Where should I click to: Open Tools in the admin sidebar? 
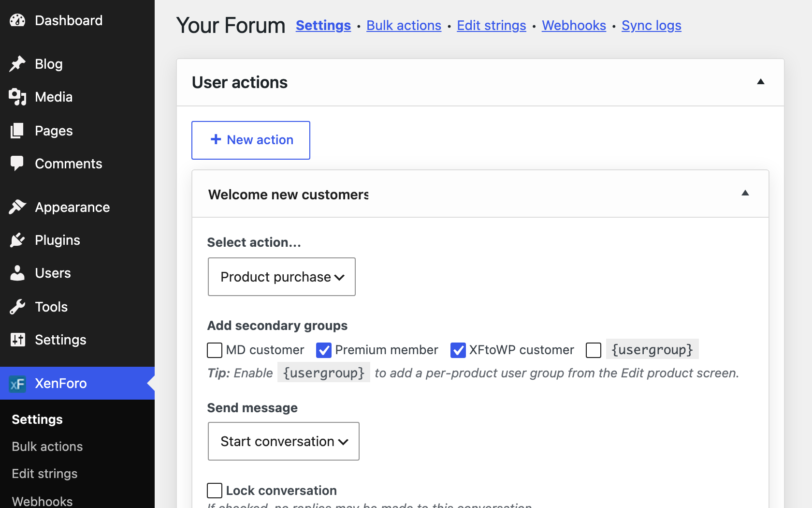click(x=77, y=307)
